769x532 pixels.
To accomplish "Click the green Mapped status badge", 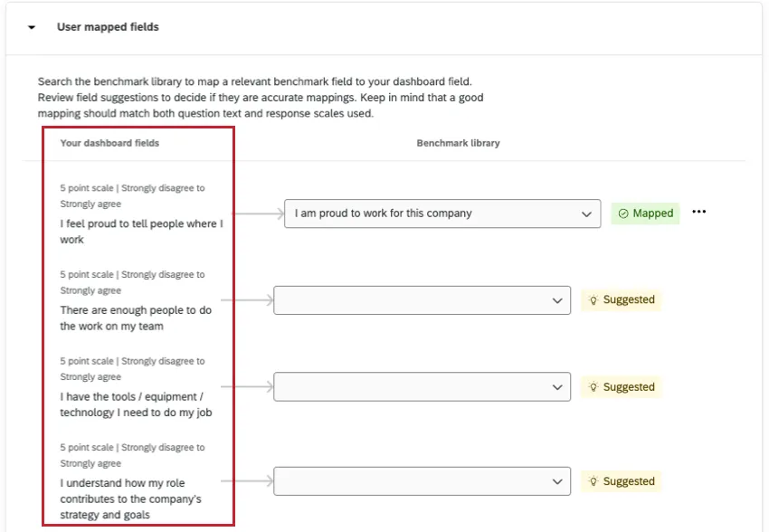I will pyautogui.click(x=645, y=214).
